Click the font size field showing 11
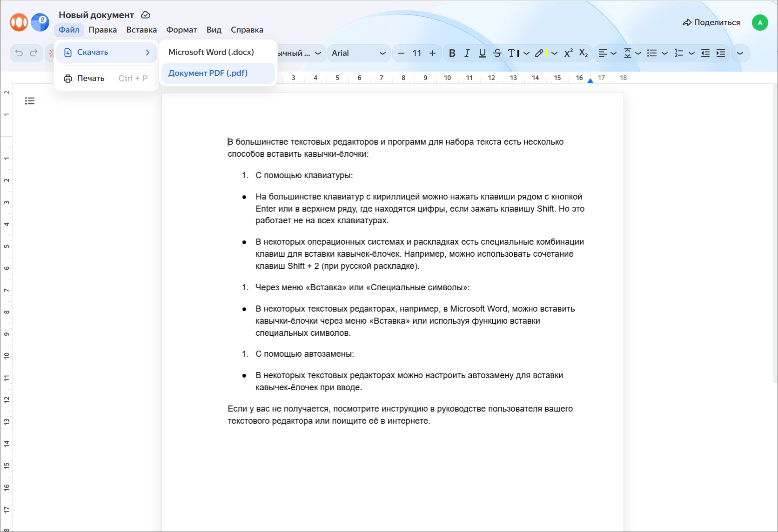The image size is (778, 532). click(417, 53)
